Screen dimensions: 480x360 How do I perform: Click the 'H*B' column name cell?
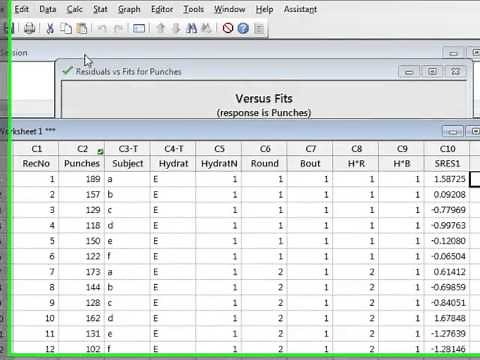click(x=402, y=164)
